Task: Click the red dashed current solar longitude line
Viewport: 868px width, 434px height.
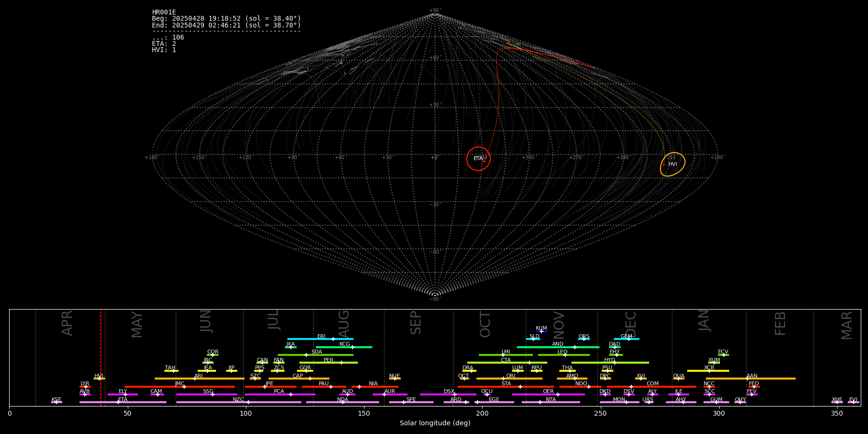Action: pos(101,357)
